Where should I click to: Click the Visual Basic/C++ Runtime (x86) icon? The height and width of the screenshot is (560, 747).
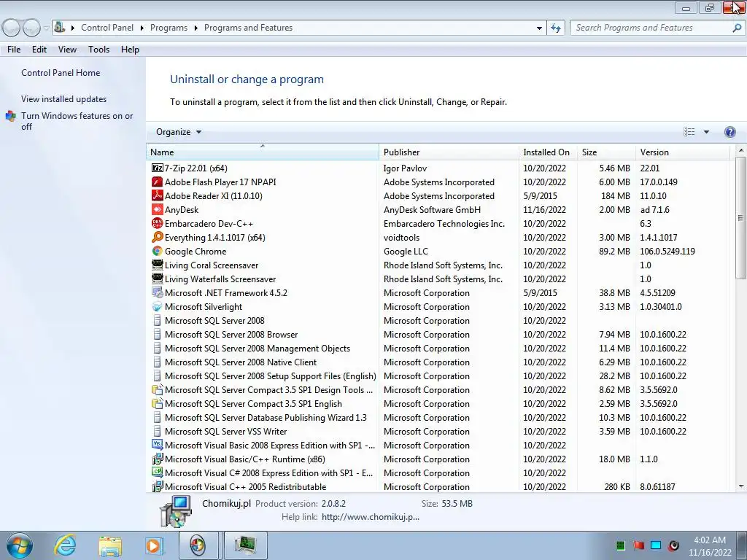pyautogui.click(x=158, y=459)
